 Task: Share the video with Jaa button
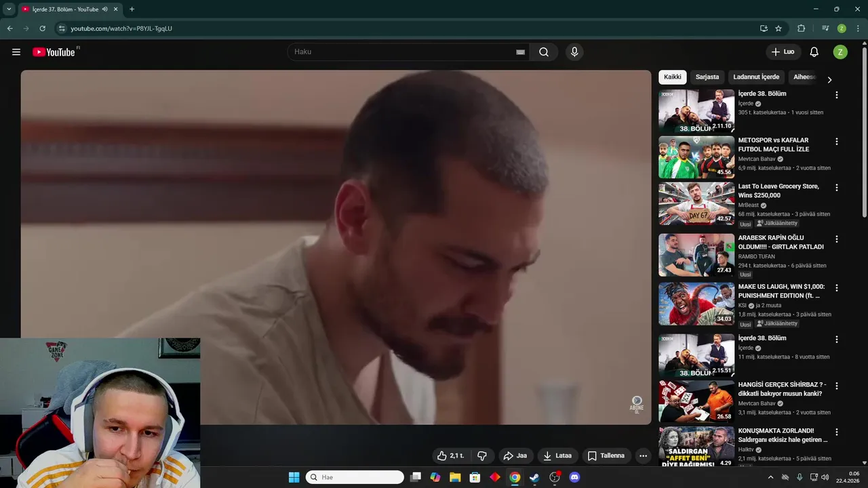click(x=515, y=455)
